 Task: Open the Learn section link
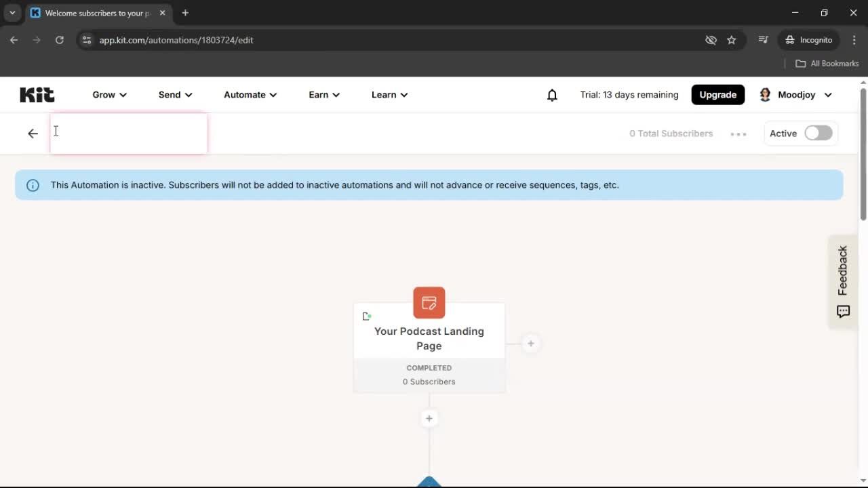coord(389,95)
